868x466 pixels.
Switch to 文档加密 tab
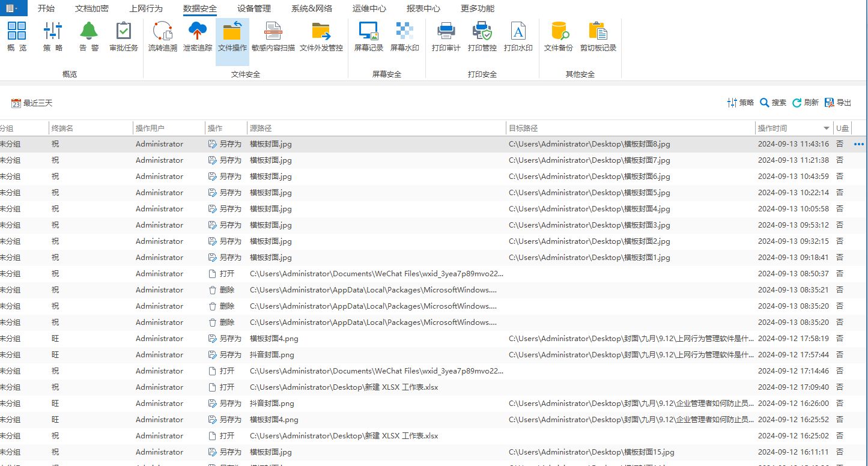(92, 8)
